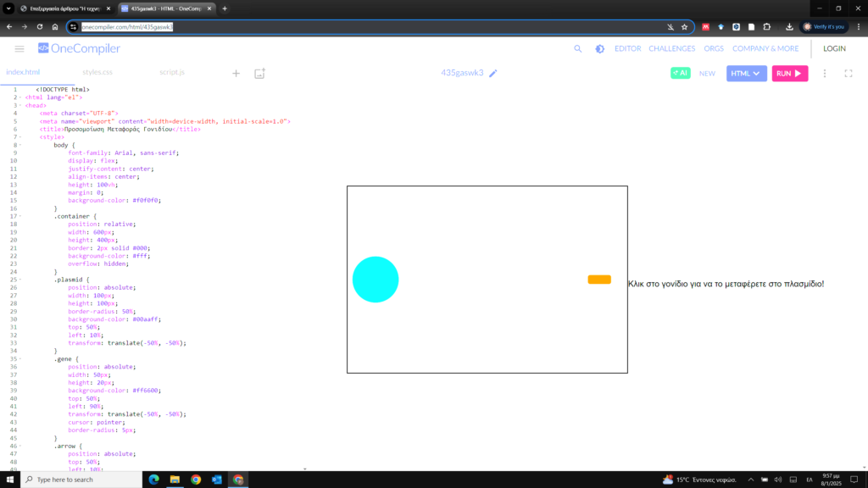Open Windows Start menu
This screenshot has height=488, width=868.
(x=9, y=480)
